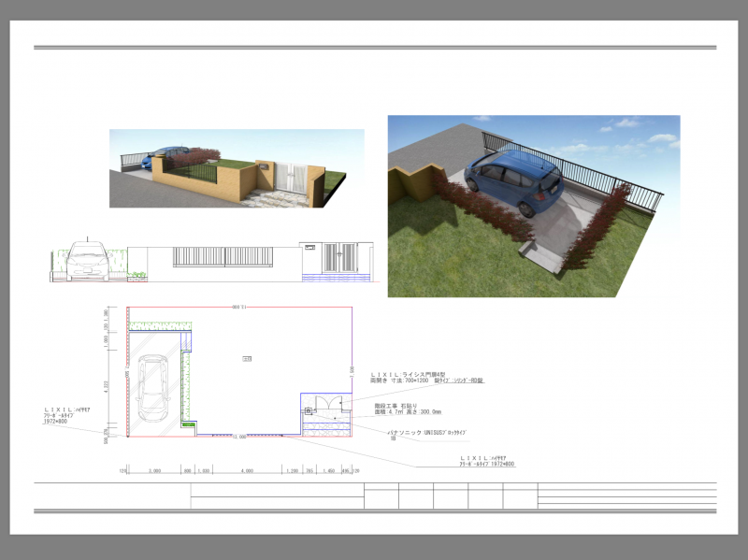Click the '1,200' bottom dimension value
The width and height of the screenshot is (748, 560).
pyautogui.click(x=292, y=471)
